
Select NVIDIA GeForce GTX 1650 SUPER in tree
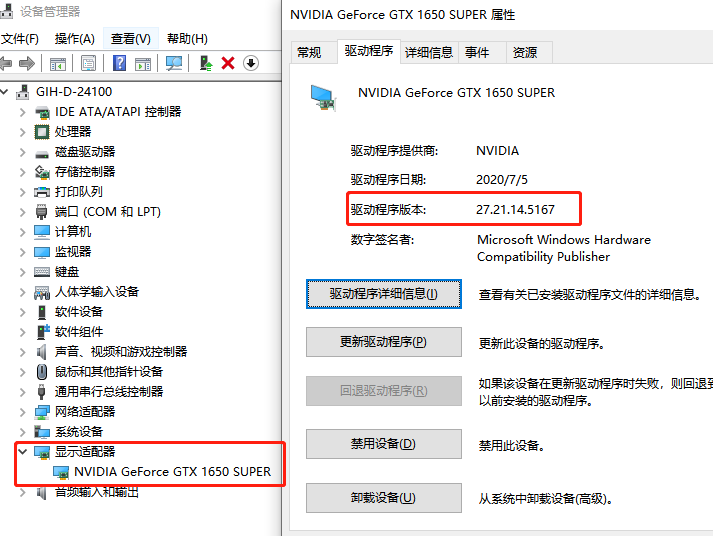pos(172,472)
